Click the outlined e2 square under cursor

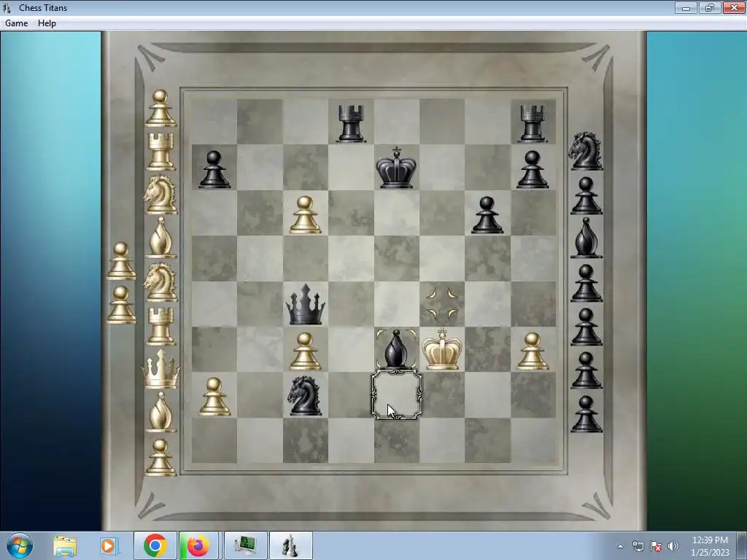(x=397, y=395)
